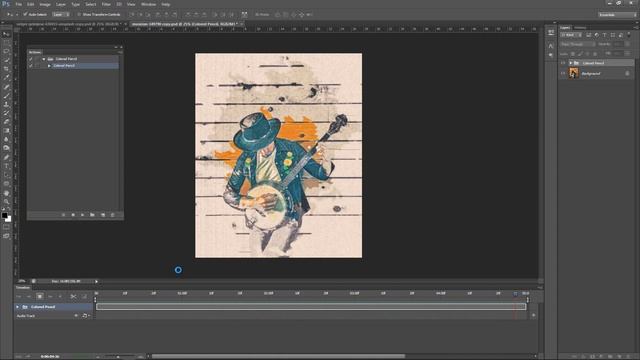The width and height of the screenshot is (640, 360).
Task: Select the Dodge tool
Action: point(6,148)
